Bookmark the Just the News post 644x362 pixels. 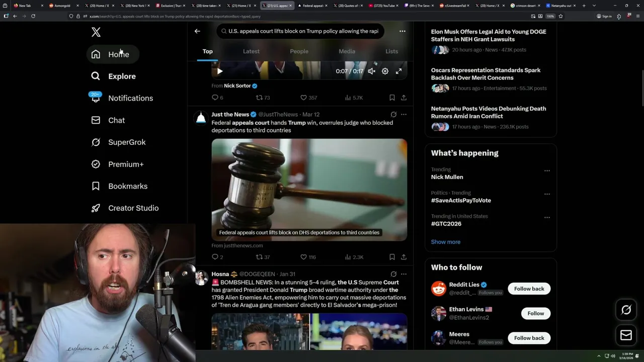pos(392,257)
